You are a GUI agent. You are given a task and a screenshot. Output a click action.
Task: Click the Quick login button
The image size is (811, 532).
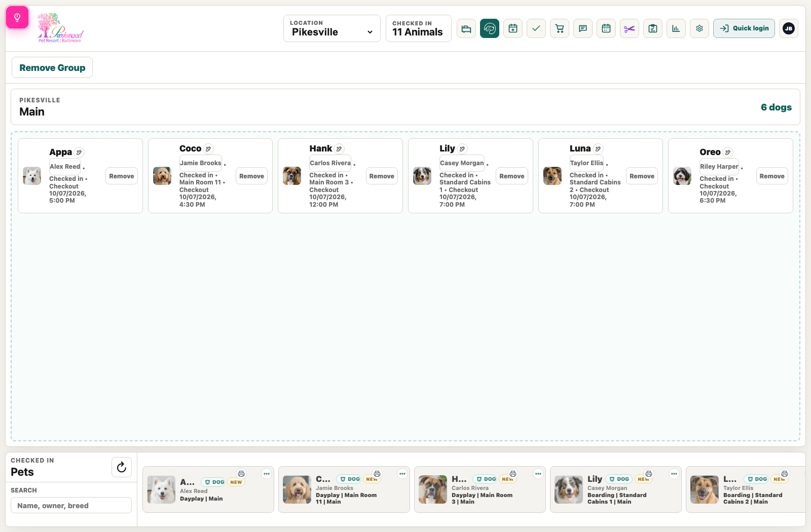point(744,28)
